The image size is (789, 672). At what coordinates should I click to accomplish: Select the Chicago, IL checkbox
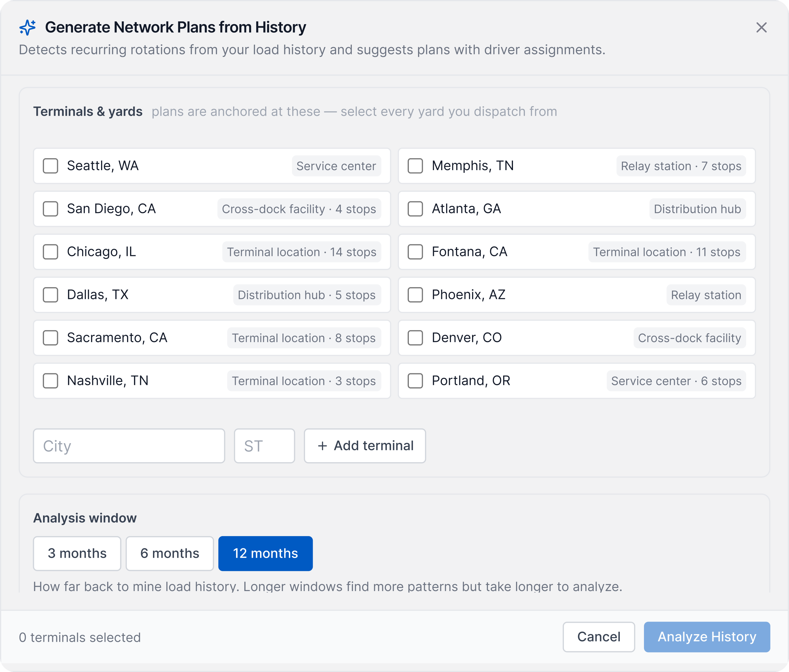tap(50, 252)
